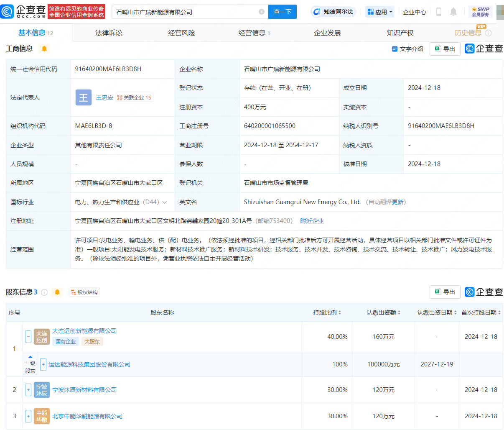Select the 400万元 registered capital value
This screenshot has height=430, width=504.
click(255, 107)
